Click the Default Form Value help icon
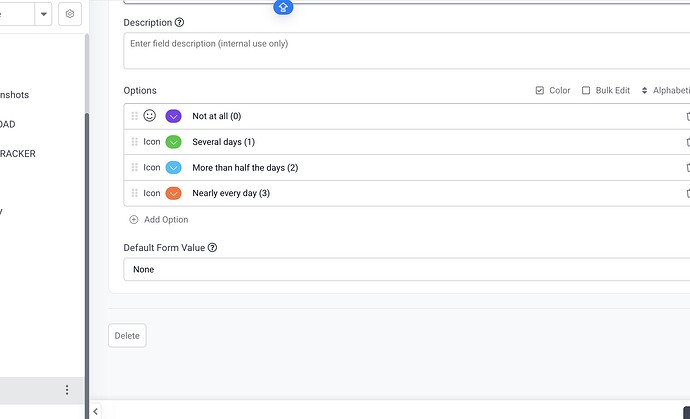690x419 pixels. [x=212, y=248]
